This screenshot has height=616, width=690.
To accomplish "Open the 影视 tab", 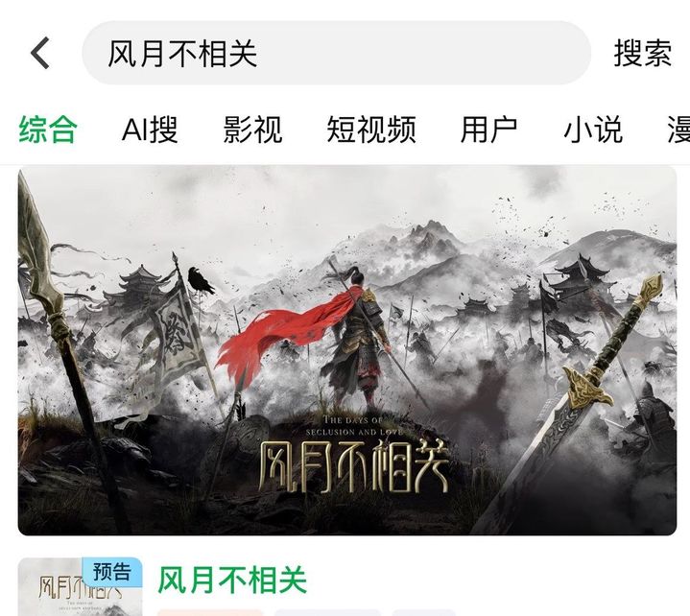I will tap(252, 130).
